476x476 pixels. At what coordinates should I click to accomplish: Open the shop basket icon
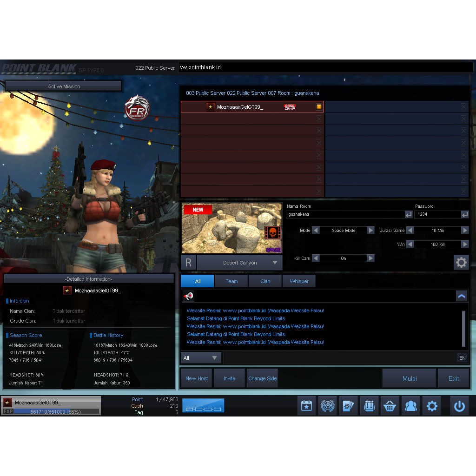pos(390,406)
